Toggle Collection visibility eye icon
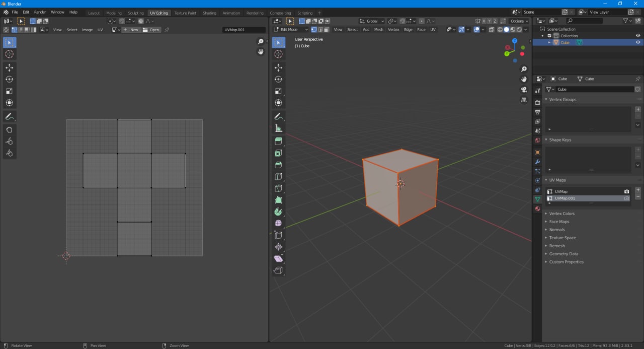 point(638,36)
